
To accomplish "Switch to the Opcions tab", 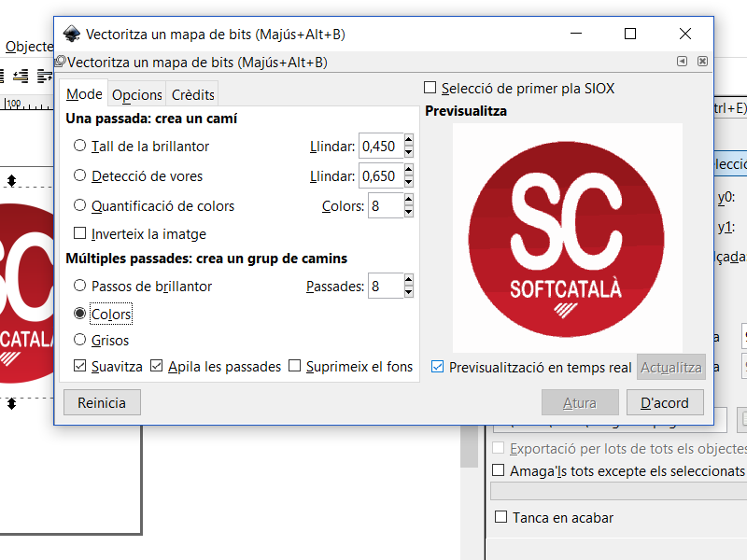I will pos(137,95).
